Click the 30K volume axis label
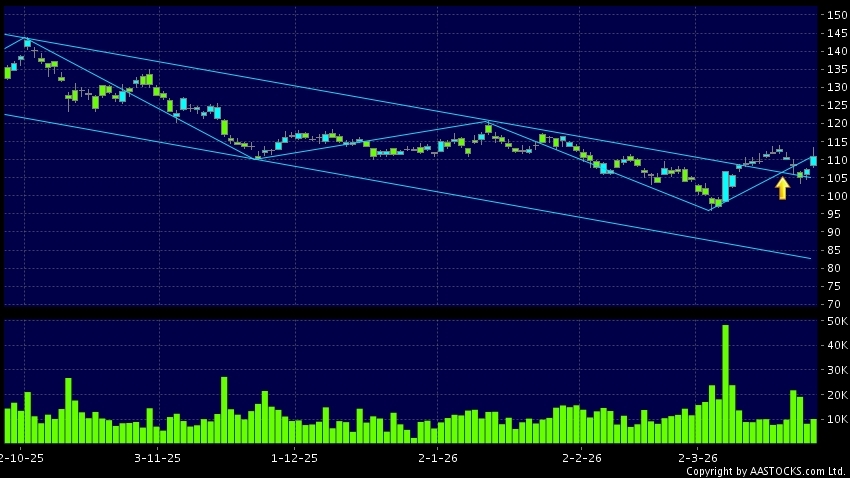 836,370
